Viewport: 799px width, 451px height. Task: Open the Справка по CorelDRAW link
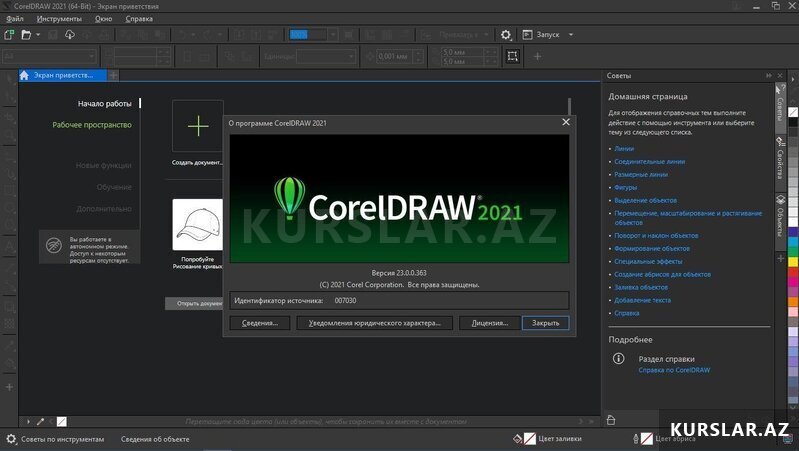tap(674, 370)
